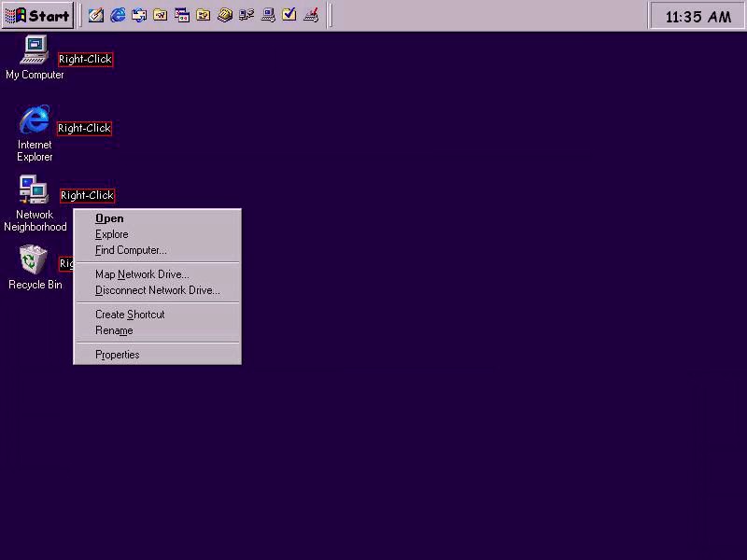This screenshot has height=560, width=747.
Task: Open Properties from the context menu
Action: click(x=157, y=355)
